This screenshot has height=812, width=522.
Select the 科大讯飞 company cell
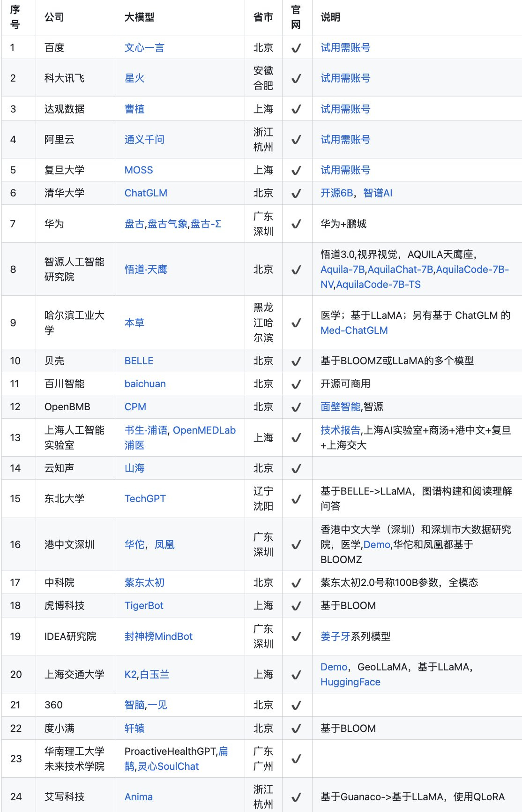[x=76, y=78]
